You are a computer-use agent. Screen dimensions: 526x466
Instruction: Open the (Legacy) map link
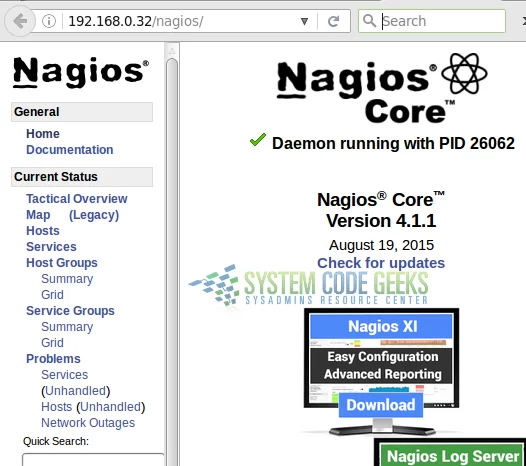[94, 215]
